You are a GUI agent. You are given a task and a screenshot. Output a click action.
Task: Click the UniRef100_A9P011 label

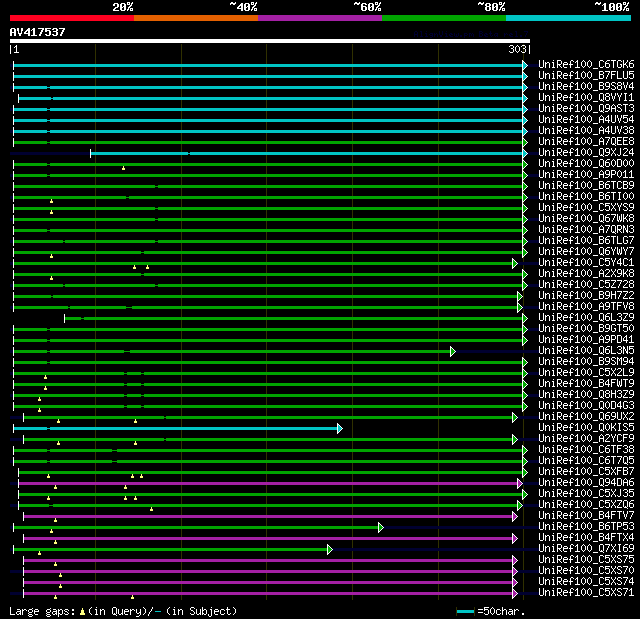(586, 175)
